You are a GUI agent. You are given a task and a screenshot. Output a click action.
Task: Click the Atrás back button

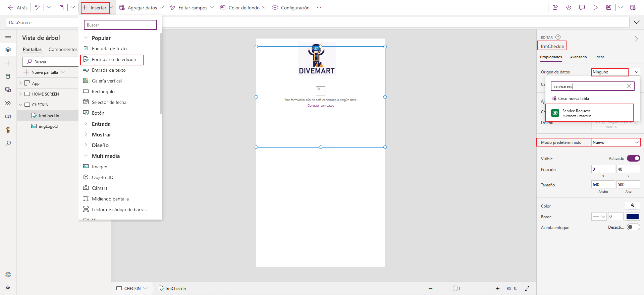18,7
